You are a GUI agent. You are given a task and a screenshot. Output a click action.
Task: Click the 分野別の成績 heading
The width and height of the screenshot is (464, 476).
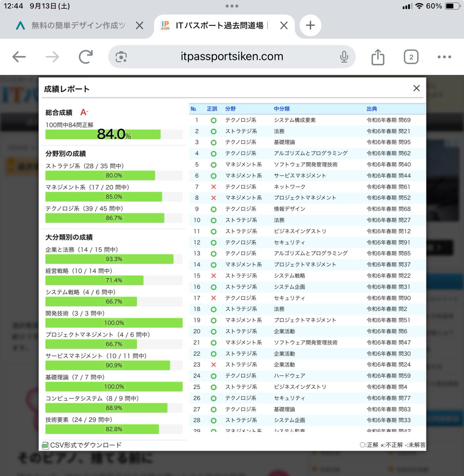tap(66, 154)
